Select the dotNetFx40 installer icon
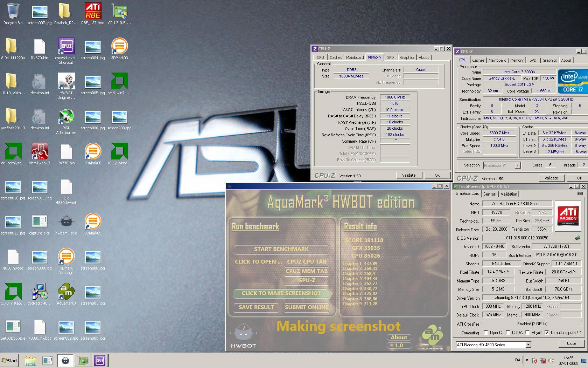The height and width of the screenshot is (368, 588). [40, 294]
